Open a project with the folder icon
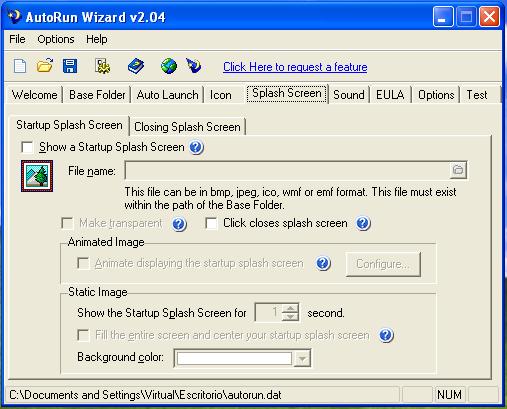 (x=45, y=66)
